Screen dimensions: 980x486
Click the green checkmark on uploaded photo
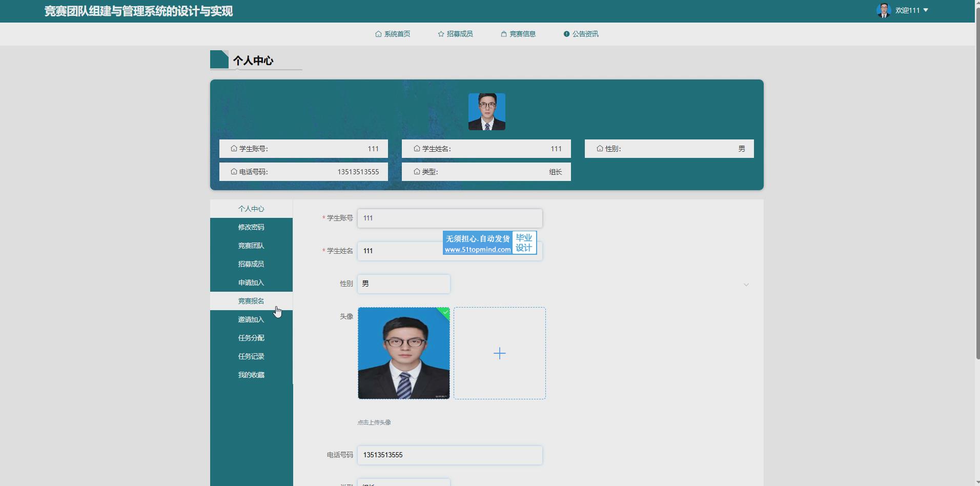445,312
